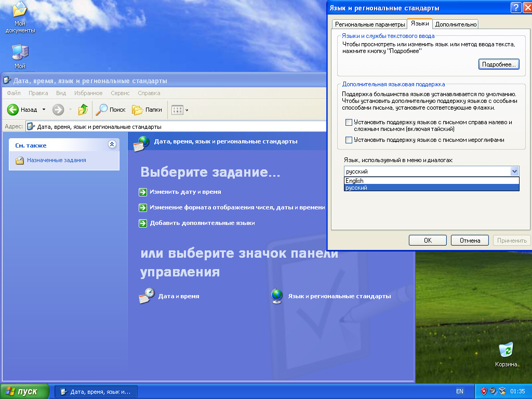Switch to the Дополнительно tab

pos(456,24)
